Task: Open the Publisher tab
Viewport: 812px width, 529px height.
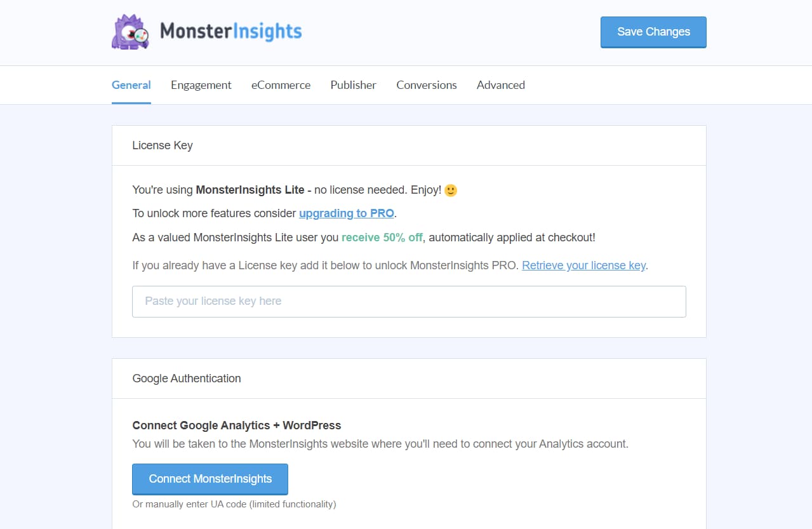Action: [353, 84]
